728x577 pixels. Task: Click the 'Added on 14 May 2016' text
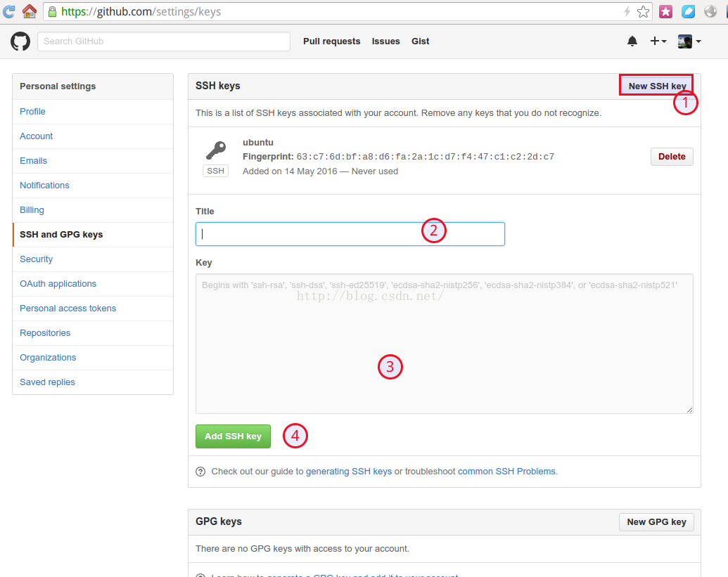click(290, 171)
